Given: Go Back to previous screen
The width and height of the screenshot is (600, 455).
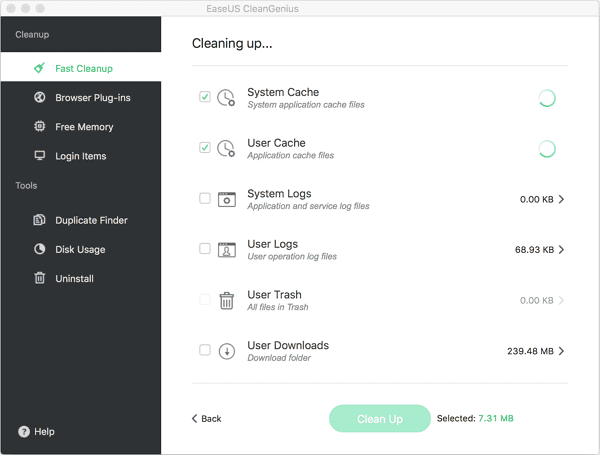Looking at the screenshot, I should [x=206, y=419].
